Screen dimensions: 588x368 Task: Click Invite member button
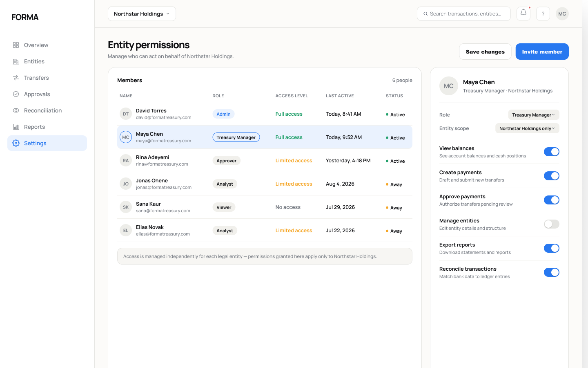click(542, 52)
